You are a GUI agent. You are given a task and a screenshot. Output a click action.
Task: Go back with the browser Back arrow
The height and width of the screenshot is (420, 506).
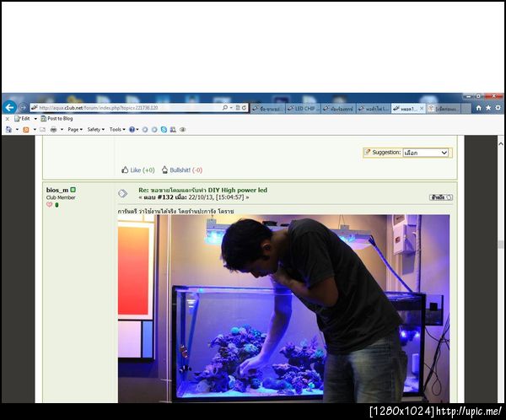point(9,107)
